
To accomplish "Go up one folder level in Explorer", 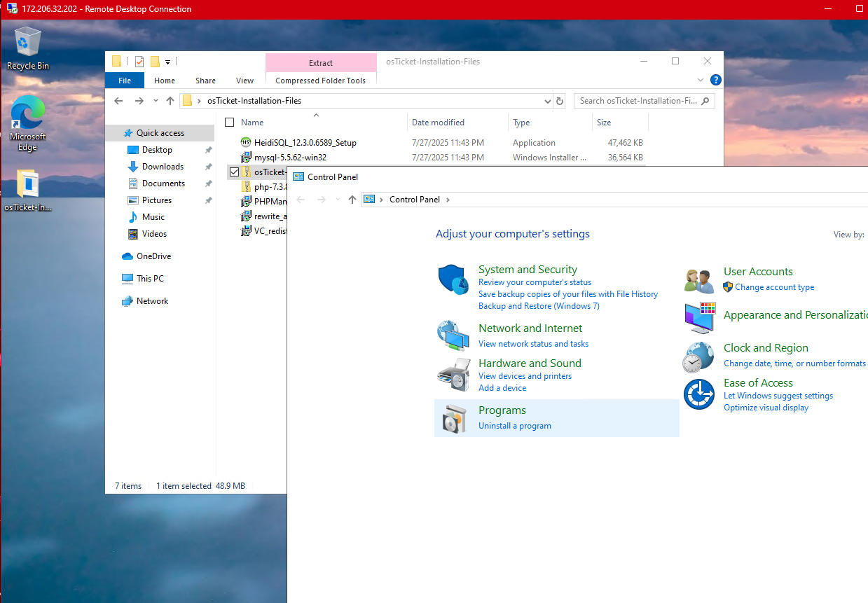I will point(170,101).
